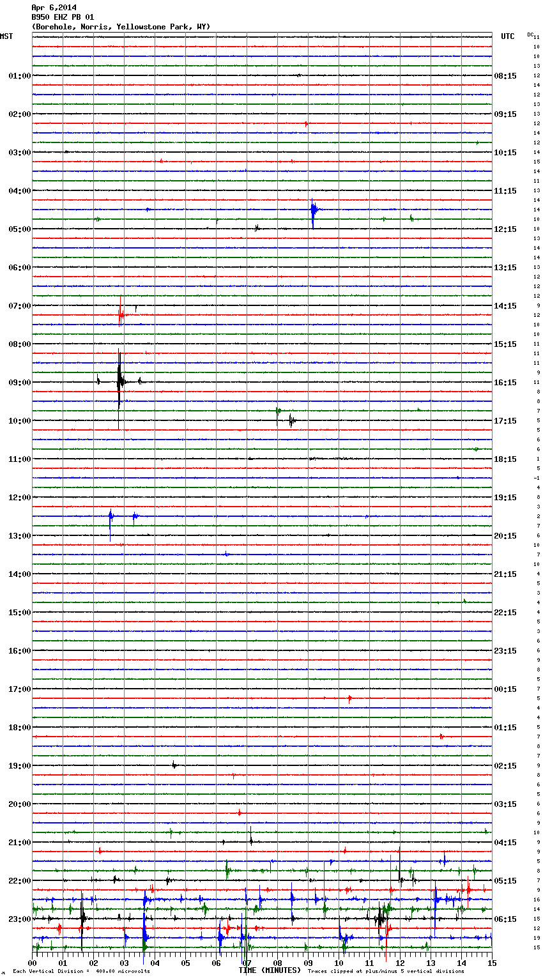Click the black event on the 10:00 trace
543x980 pixels.
point(291,420)
